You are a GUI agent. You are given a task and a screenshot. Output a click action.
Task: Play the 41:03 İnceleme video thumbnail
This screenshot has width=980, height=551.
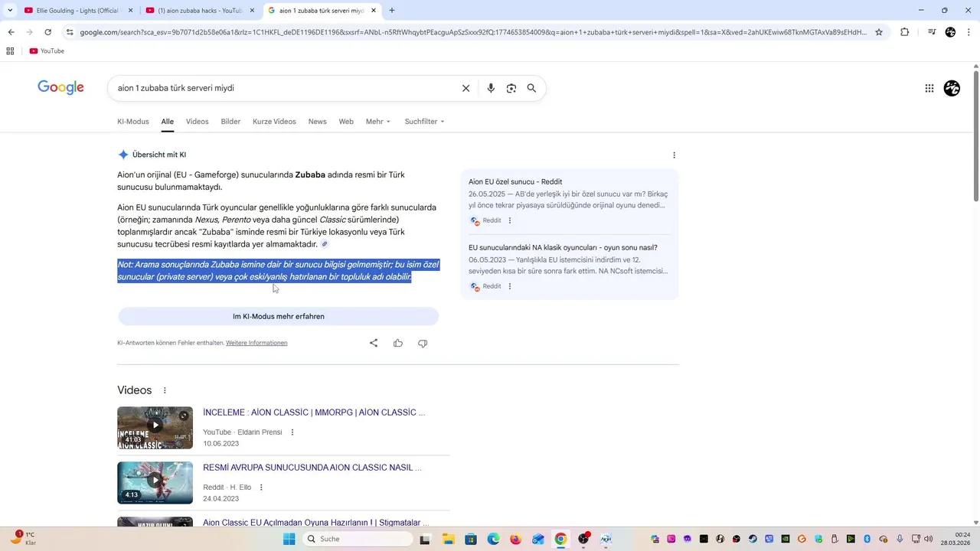point(155,428)
